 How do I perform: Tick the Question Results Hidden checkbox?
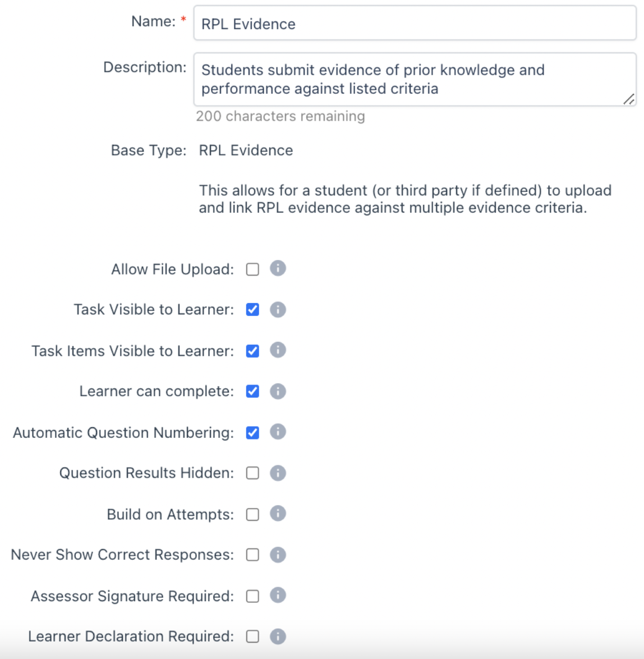pyautogui.click(x=252, y=473)
